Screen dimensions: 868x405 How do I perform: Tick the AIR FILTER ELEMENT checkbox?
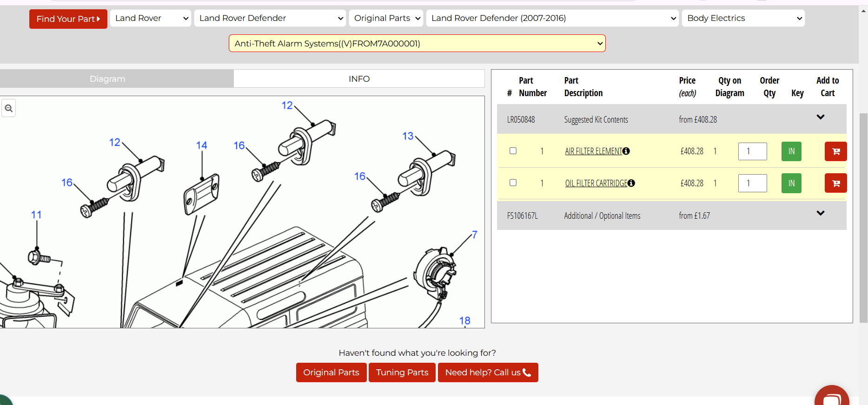pyautogui.click(x=513, y=151)
